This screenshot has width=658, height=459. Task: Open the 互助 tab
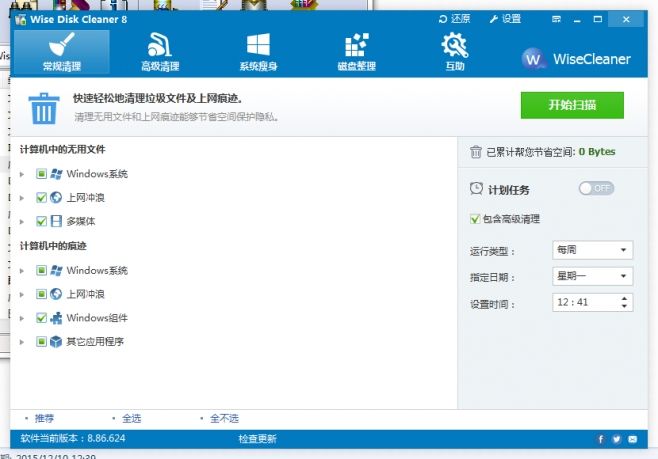click(455, 52)
